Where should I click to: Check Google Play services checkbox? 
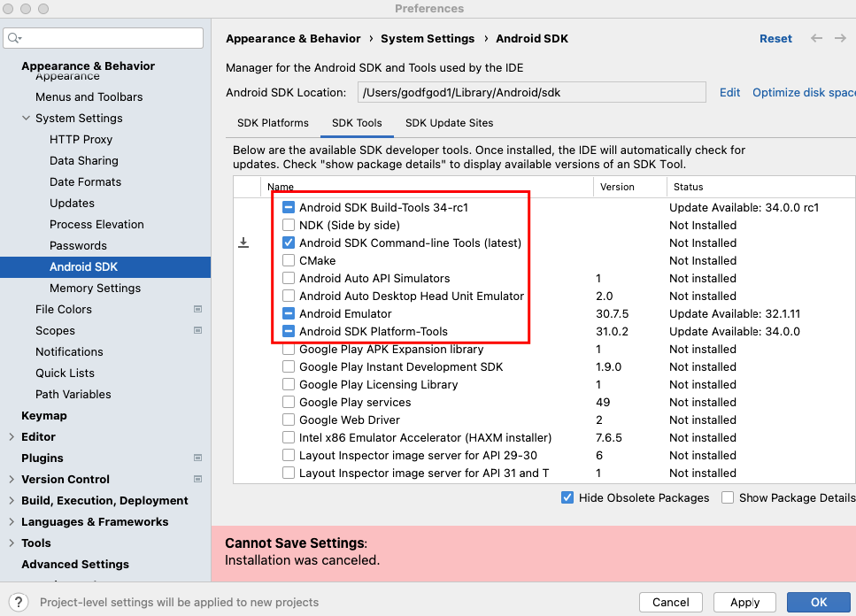point(289,402)
